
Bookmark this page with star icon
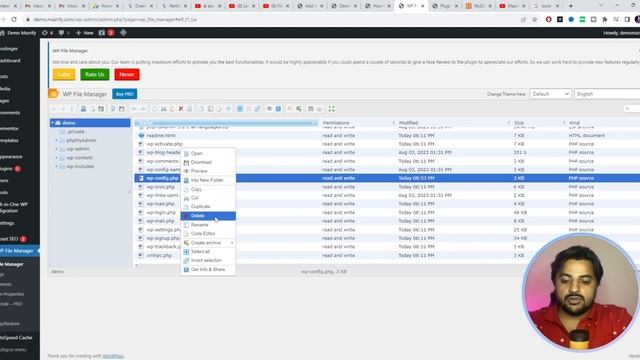pyautogui.click(x=534, y=19)
